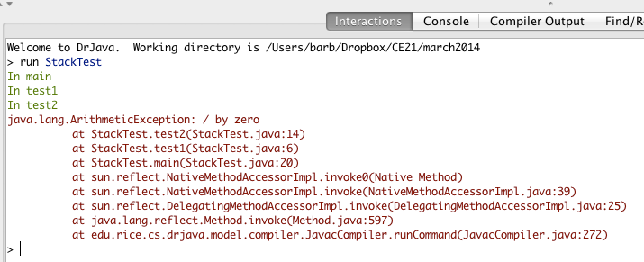Collapse pane using the divider down arrow
644x262 pixels.
click(10, 3)
